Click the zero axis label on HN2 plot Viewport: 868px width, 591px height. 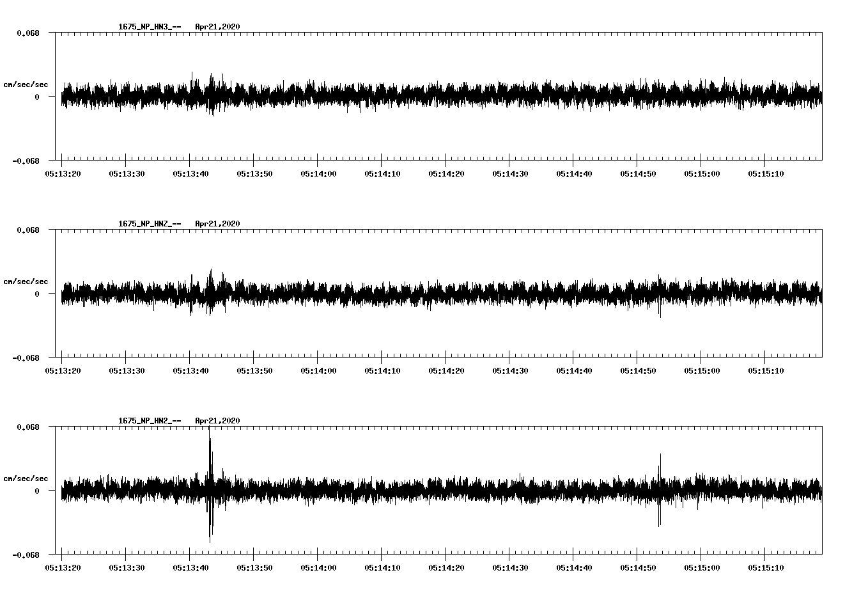36,491
